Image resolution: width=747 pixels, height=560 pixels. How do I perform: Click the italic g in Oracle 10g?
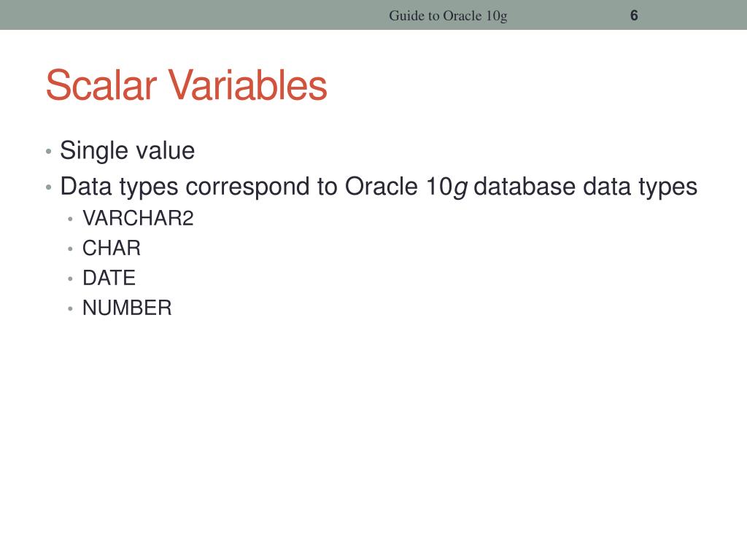(x=460, y=189)
